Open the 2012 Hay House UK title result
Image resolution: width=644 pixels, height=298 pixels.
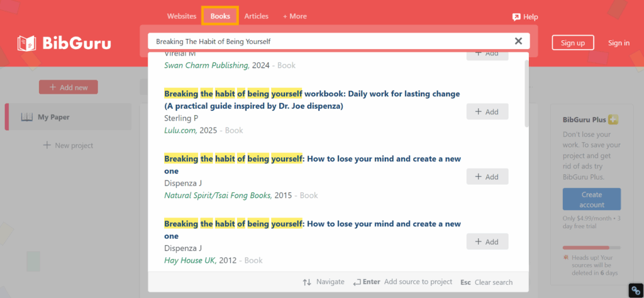(312, 230)
